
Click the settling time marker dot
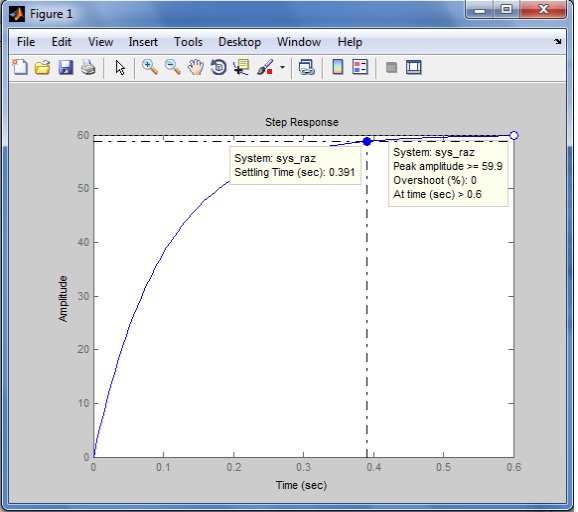367,142
